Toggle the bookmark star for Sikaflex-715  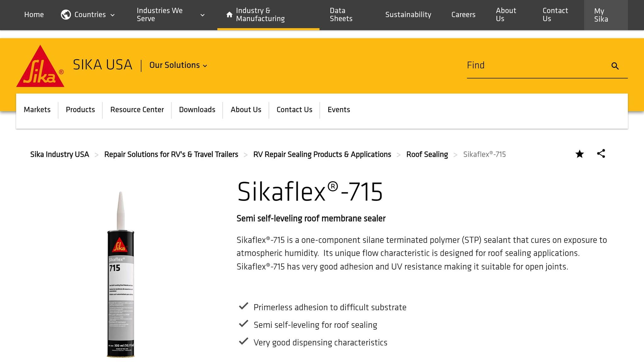pyautogui.click(x=579, y=154)
